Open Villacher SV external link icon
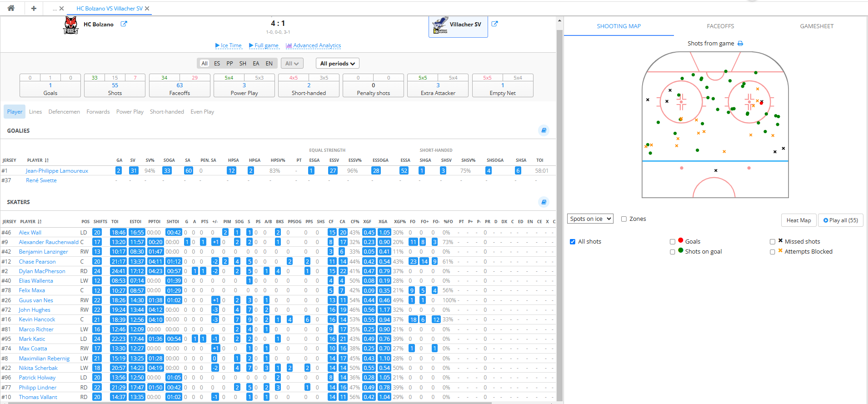Viewport: 868px width, 404px height. pyautogui.click(x=494, y=24)
